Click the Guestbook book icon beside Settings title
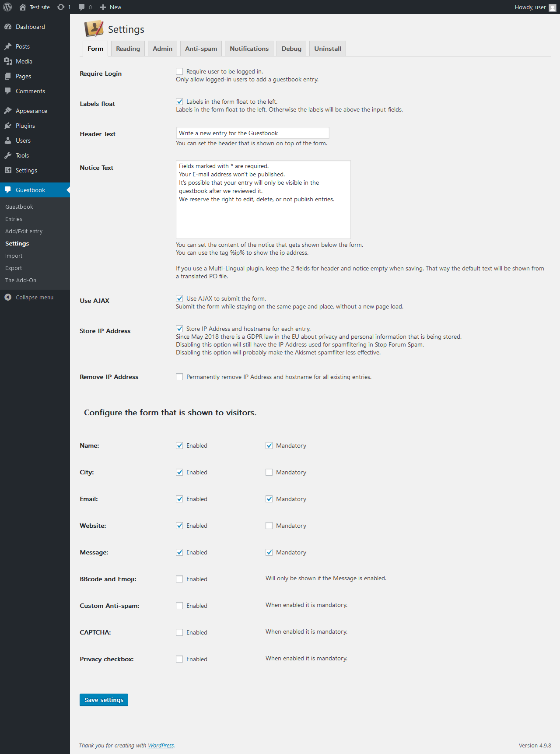560x754 pixels. tap(94, 29)
